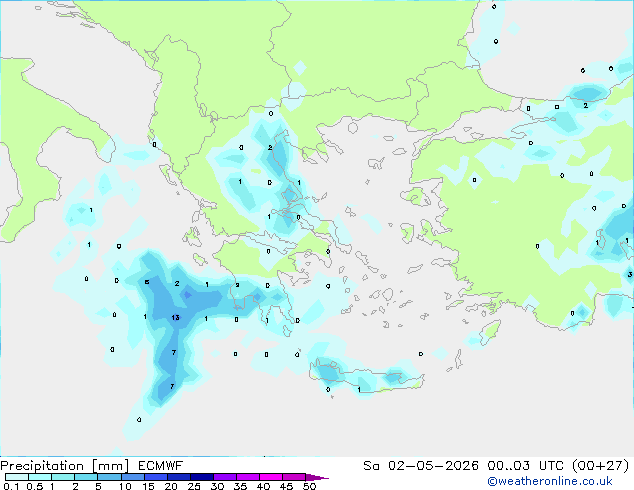
Task: Click the '10' legend scale label
Action: [125, 486]
